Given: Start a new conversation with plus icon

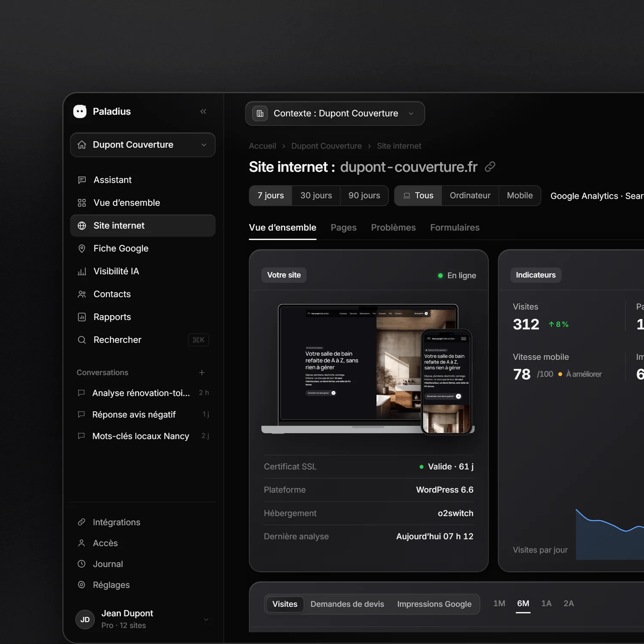Looking at the screenshot, I should pos(202,373).
